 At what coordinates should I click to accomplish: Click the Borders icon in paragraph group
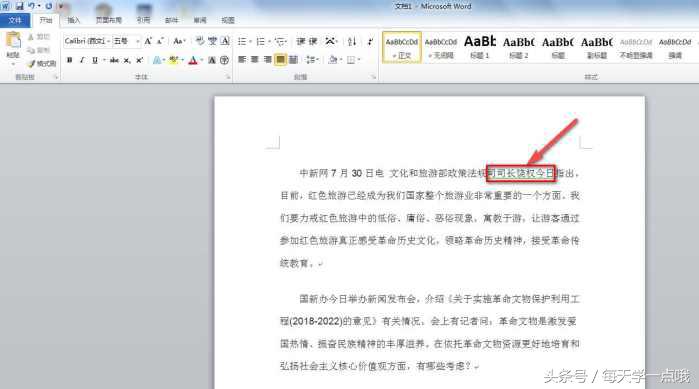351,59
